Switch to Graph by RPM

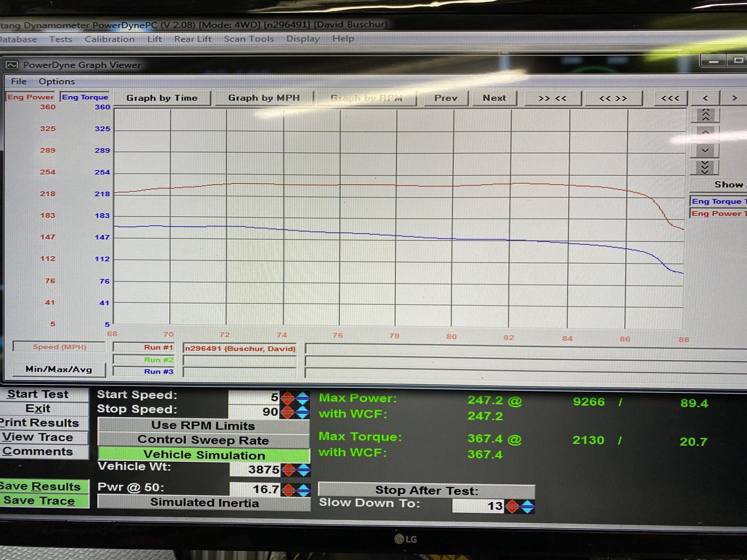(366, 98)
